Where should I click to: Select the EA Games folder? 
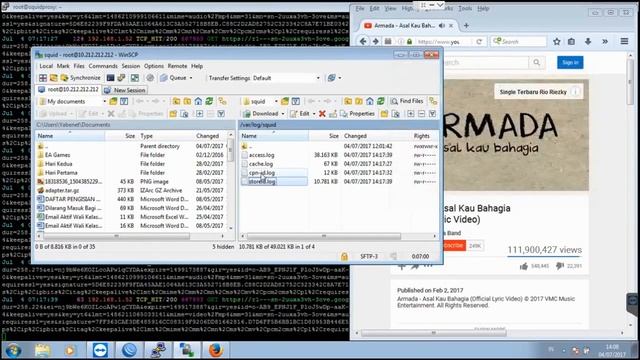click(57, 155)
